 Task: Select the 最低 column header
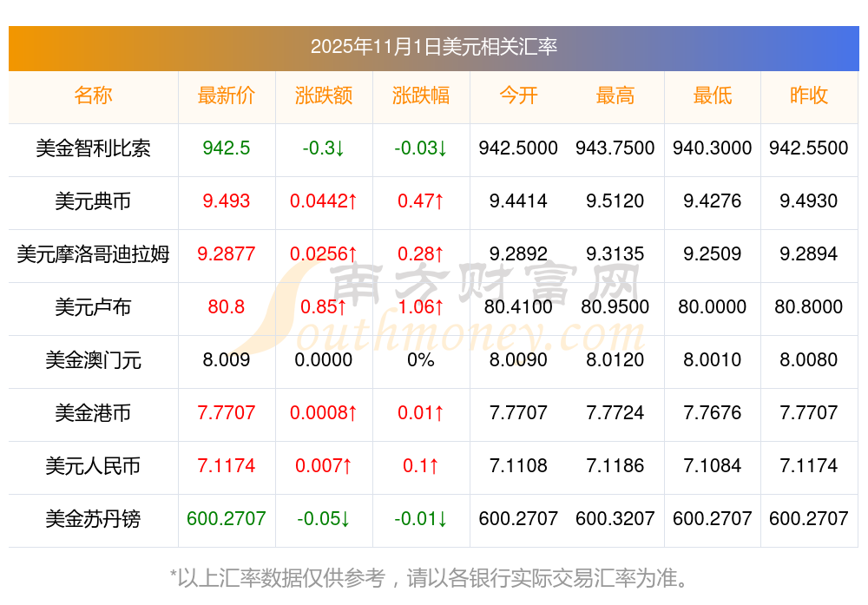(713, 95)
